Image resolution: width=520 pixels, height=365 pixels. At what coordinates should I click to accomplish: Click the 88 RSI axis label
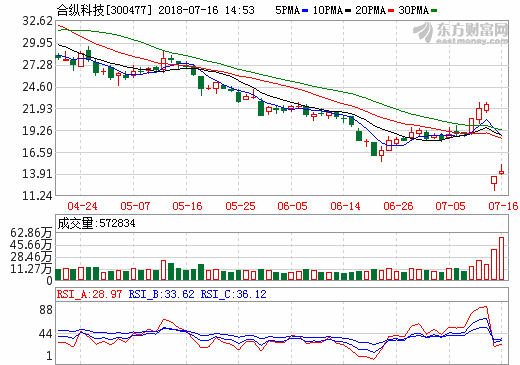pos(46,310)
